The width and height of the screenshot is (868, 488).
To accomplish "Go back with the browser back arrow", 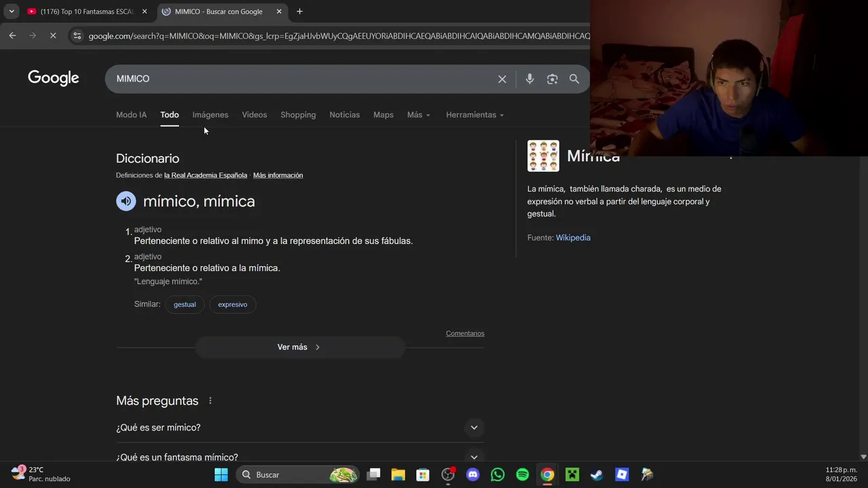I will (12, 35).
